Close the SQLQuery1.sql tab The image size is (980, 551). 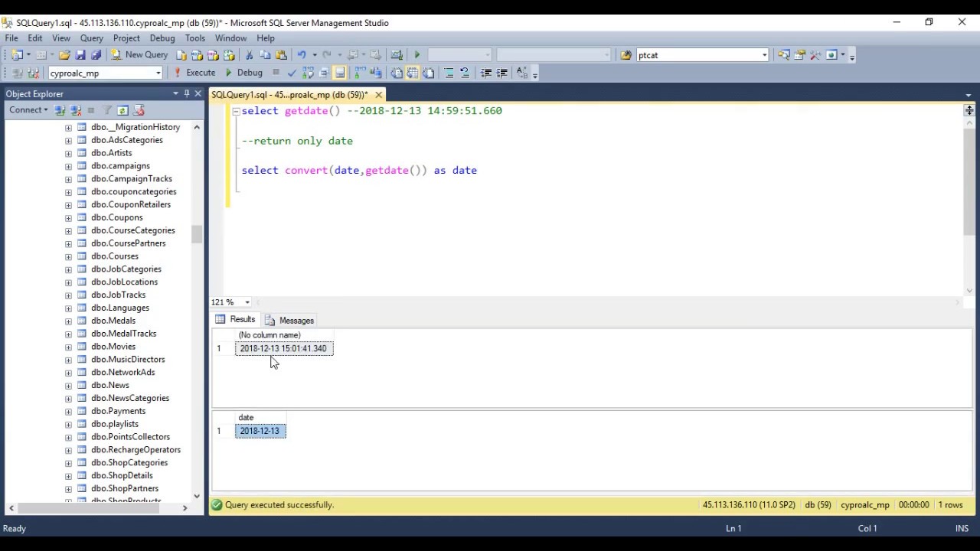pos(378,95)
